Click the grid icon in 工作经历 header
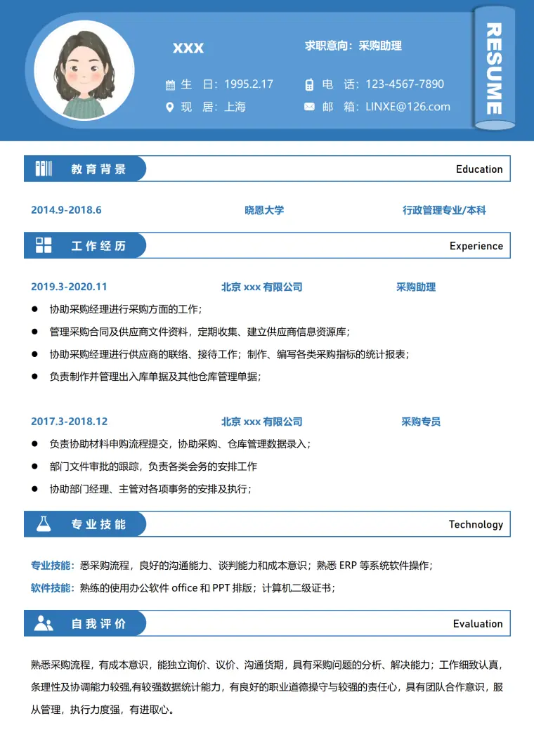Viewport: 534px width, 756px height. pyautogui.click(x=44, y=245)
